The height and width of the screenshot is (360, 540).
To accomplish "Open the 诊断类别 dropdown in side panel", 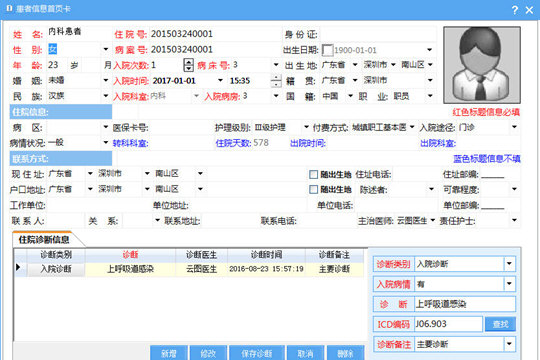I will coord(509,264).
